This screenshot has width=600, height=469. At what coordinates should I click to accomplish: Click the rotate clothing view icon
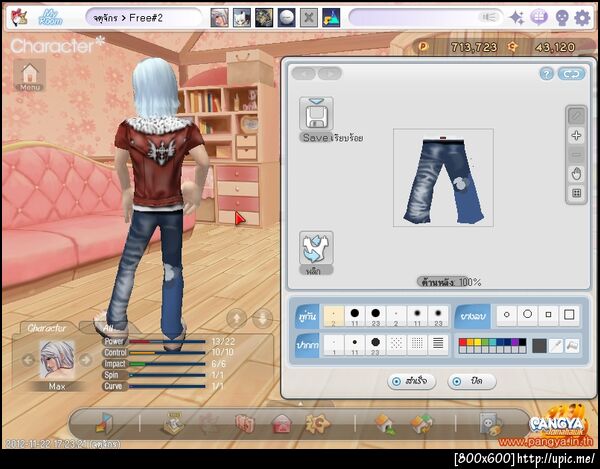click(x=316, y=248)
